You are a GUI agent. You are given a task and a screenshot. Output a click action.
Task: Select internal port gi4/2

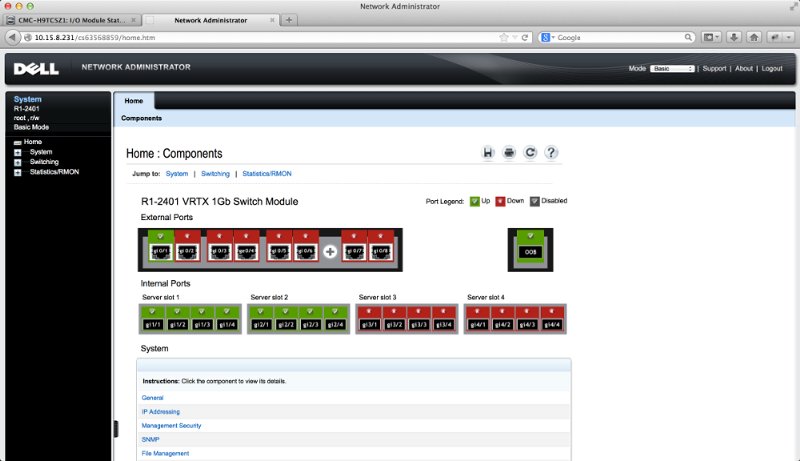(x=503, y=319)
